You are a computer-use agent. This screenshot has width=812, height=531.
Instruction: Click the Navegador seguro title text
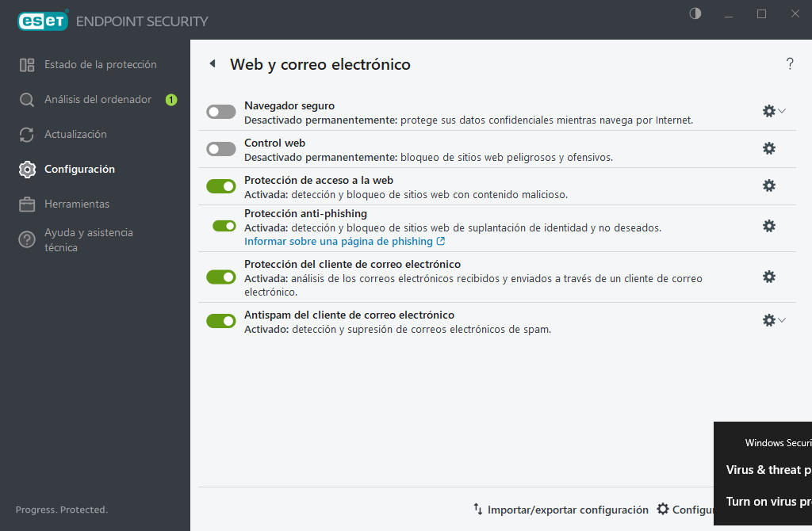289,105
